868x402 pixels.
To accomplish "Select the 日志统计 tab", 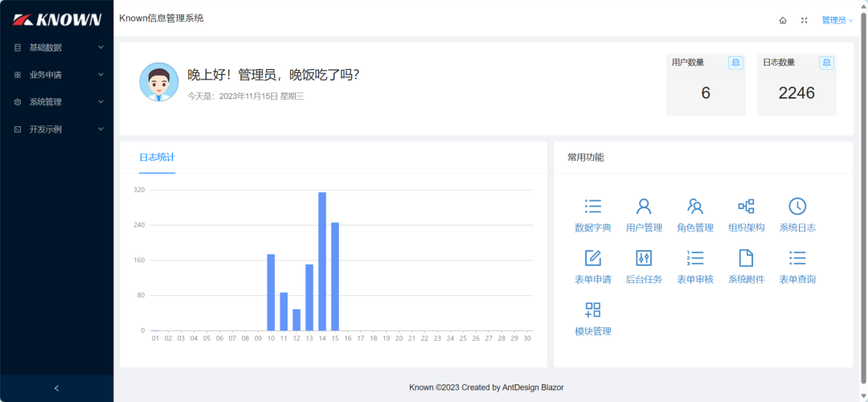I will click(157, 158).
